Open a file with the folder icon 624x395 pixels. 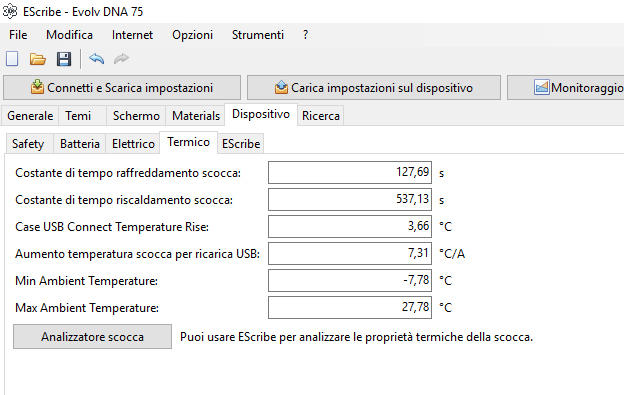coord(38,59)
